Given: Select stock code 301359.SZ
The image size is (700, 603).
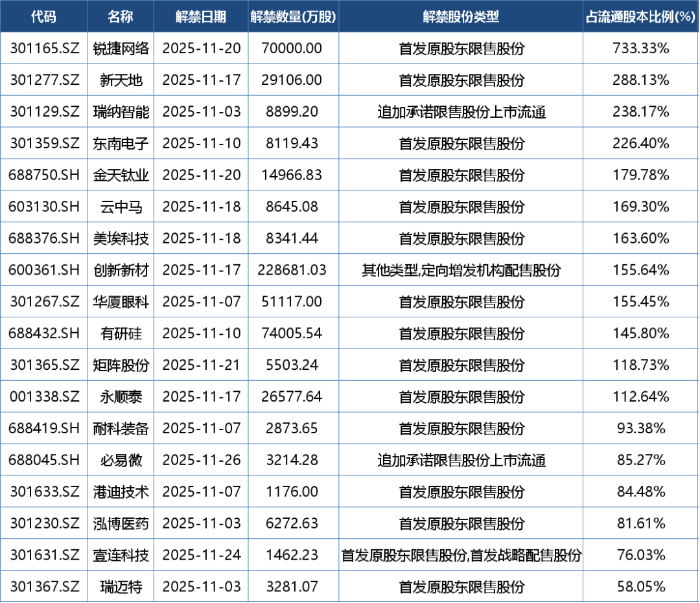Looking at the screenshot, I should 44,143.
